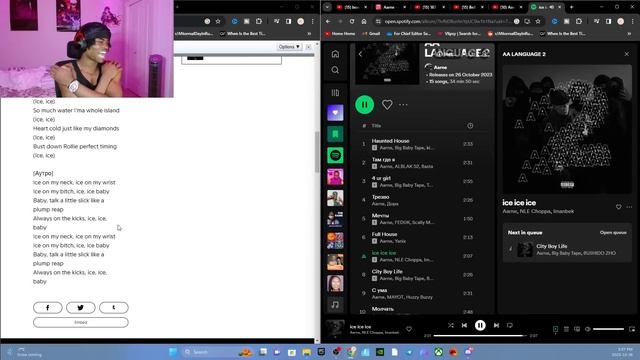Share lyrics on Tumblr
Viewport: 640px width, 360px height.
(x=114, y=307)
